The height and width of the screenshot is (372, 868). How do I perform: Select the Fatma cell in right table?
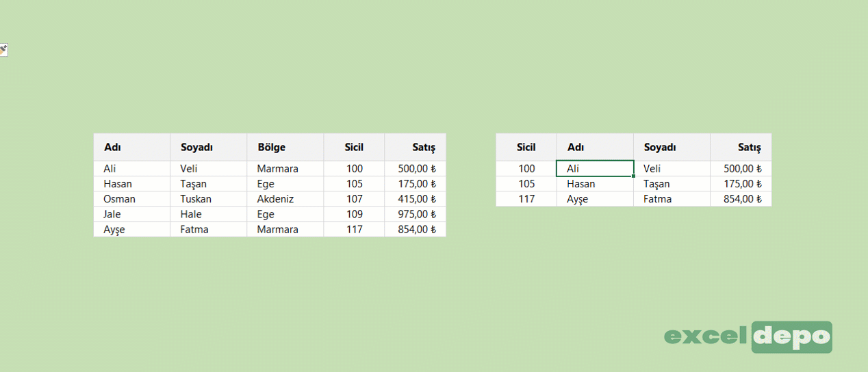coord(672,199)
